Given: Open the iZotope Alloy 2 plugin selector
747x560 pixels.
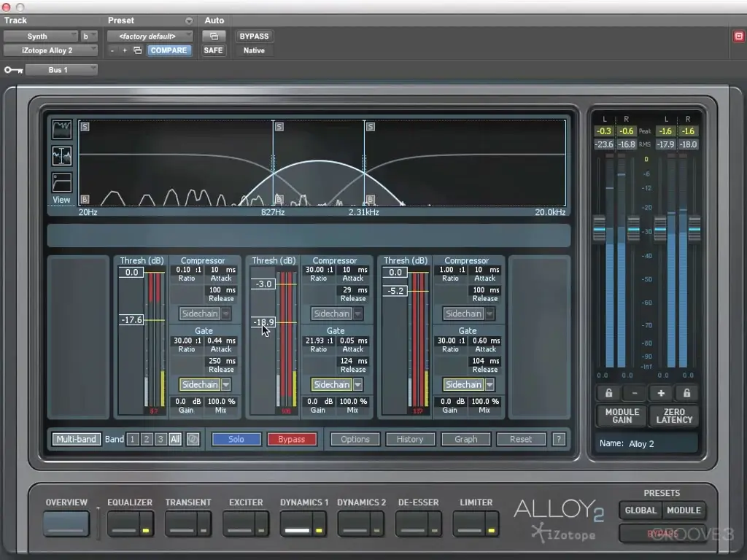Looking at the screenshot, I should (50, 50).
